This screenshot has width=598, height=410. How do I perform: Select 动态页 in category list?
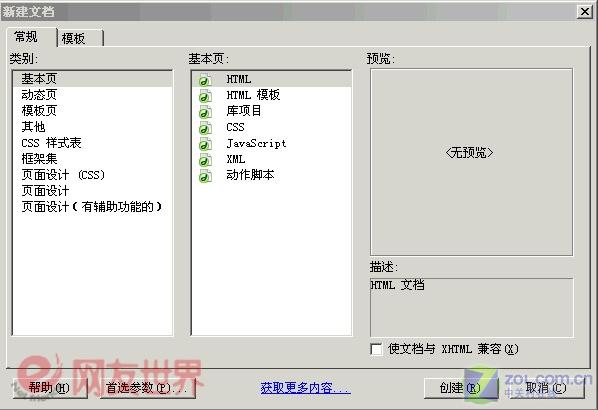pos(39,95)
